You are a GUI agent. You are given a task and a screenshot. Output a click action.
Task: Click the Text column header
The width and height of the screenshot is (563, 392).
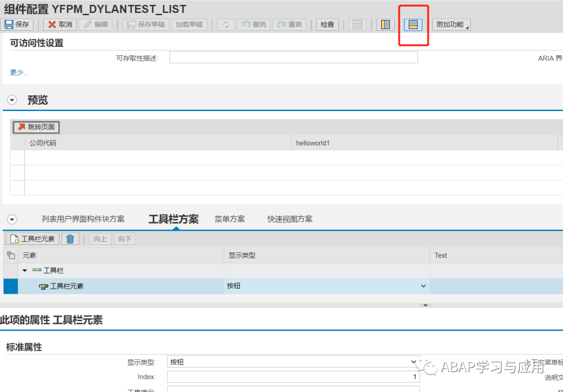pos(497,255)
